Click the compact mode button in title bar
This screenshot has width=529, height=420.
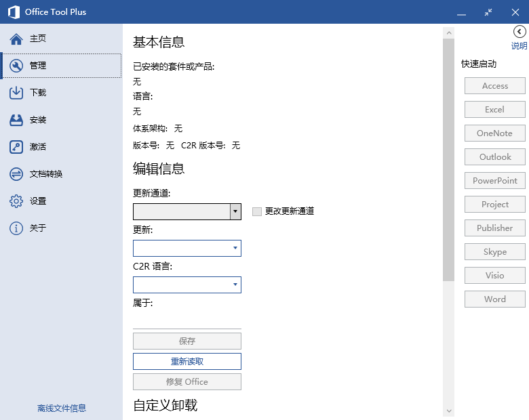[x=488, y=12]
